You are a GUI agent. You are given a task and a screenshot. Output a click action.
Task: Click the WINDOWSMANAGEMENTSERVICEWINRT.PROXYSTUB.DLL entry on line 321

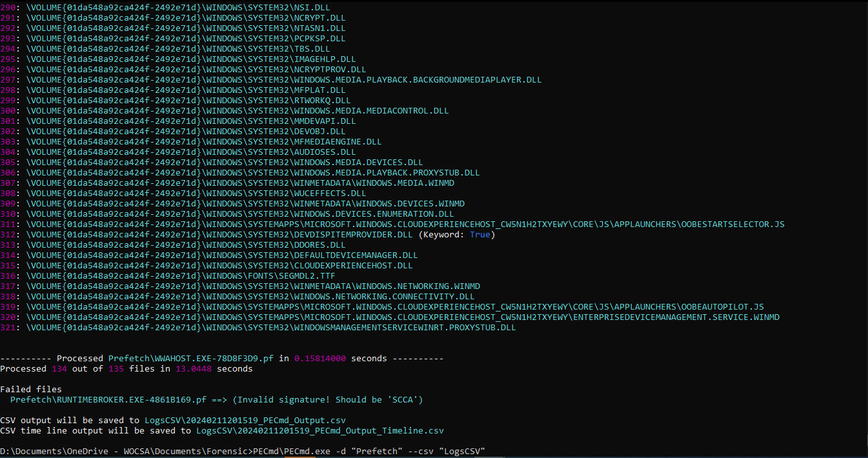click(403, 328)
